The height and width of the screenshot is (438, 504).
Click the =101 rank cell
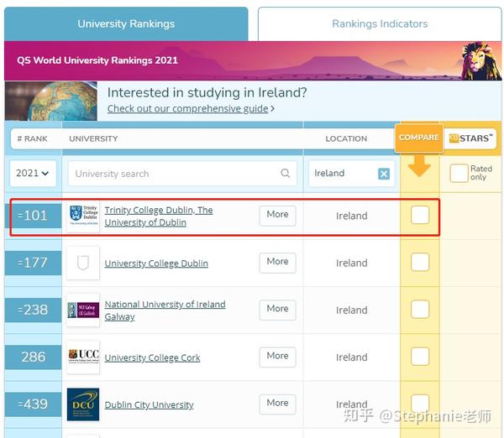(x=33, y=216)
